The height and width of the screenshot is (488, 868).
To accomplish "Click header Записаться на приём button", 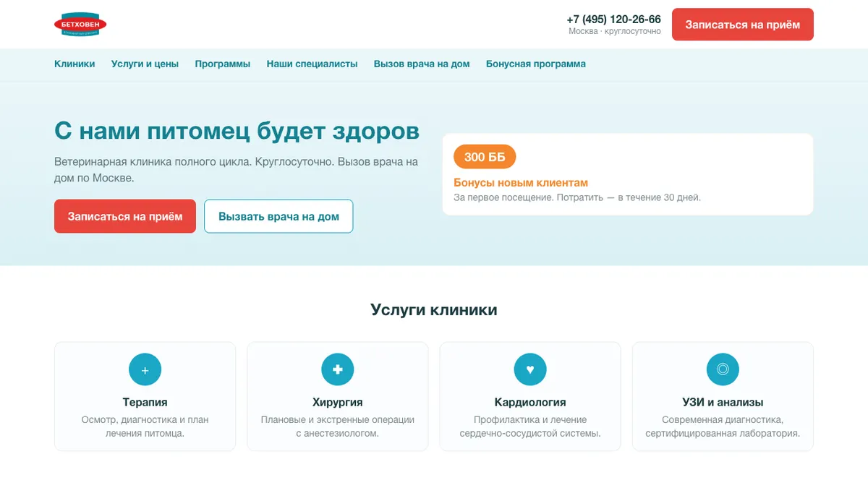I will 743,25.
